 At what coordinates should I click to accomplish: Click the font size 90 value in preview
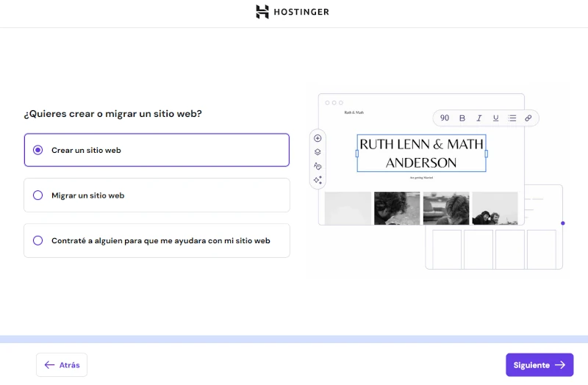[x=445, y=118]
